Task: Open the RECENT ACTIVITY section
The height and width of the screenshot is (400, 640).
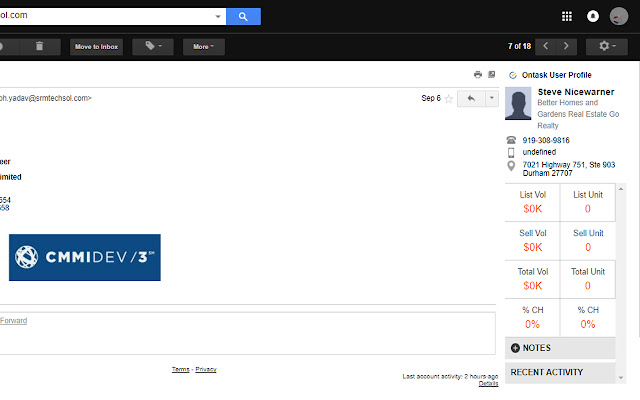Action: pos(560,372)
